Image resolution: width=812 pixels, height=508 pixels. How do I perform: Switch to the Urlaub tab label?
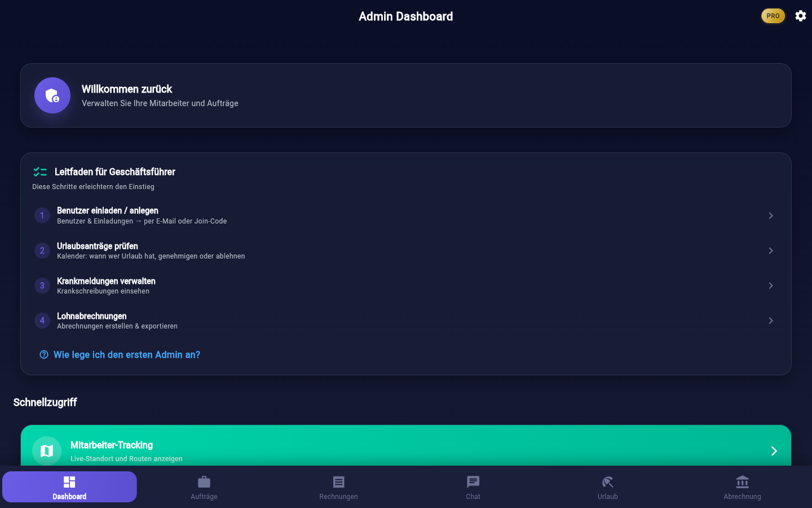point(608,497)
